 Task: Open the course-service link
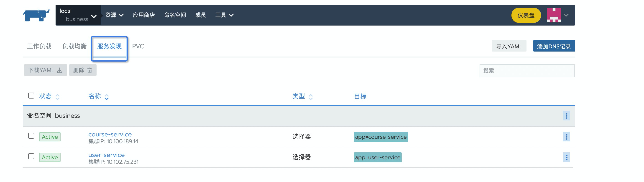(x=110, y=134)
